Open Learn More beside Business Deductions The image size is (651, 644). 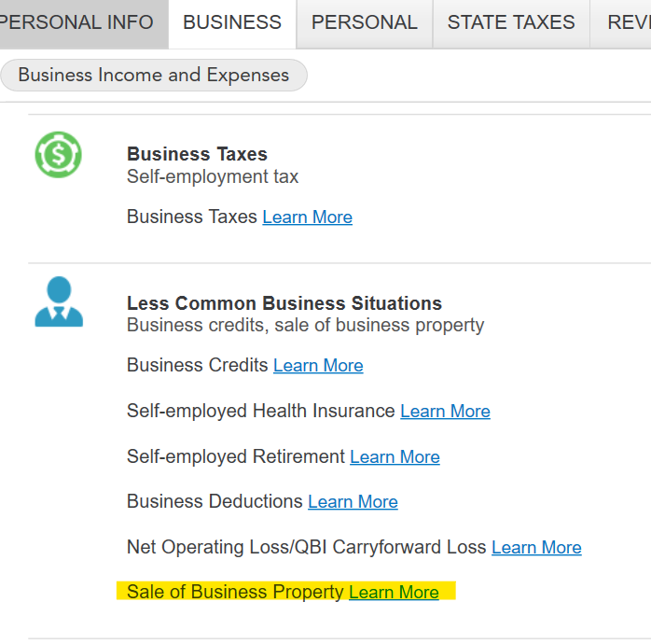353,502
